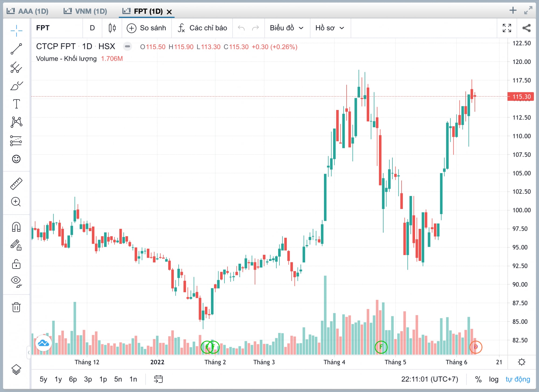Activate the zoom-in tool

16,202
